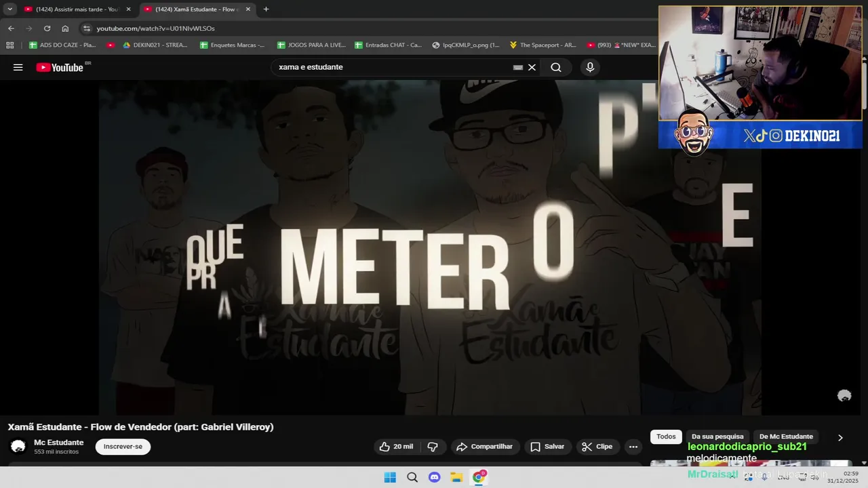Close the Xamã Estudante tab
868x488 pixels.
[x=248, y=9]
